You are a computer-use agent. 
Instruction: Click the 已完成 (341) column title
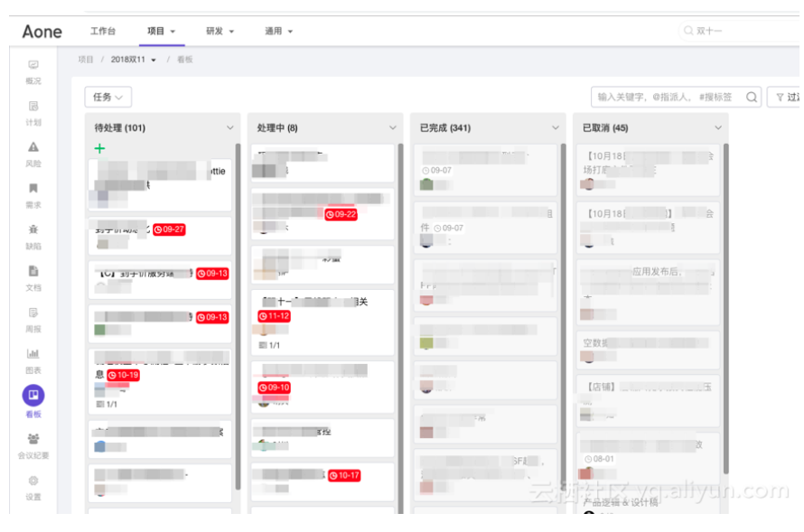click(x=445, y=127)
